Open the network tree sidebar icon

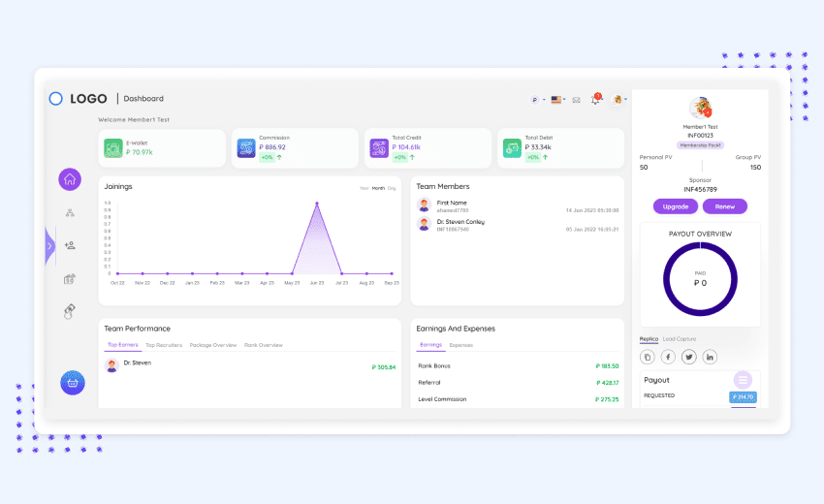tap(70, 213)
